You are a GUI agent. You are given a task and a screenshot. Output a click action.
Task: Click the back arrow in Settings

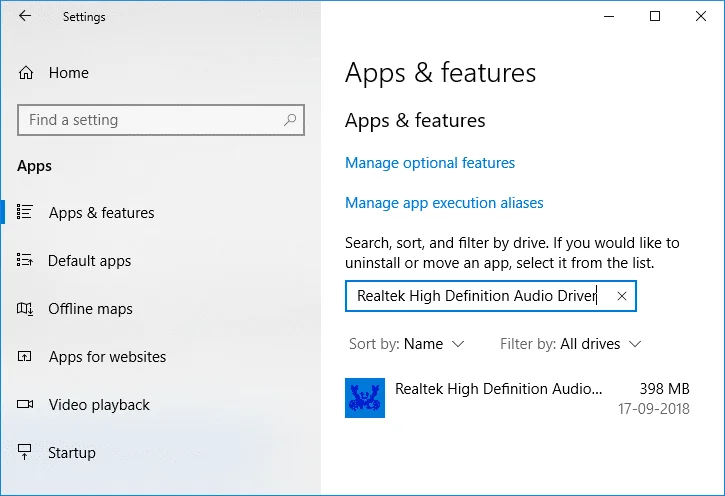[25, 16]
